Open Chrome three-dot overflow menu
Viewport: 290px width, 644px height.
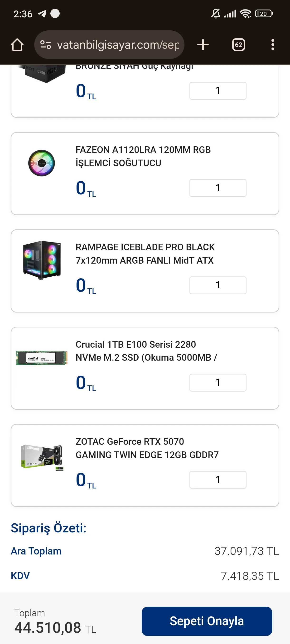tap(272, 45)
